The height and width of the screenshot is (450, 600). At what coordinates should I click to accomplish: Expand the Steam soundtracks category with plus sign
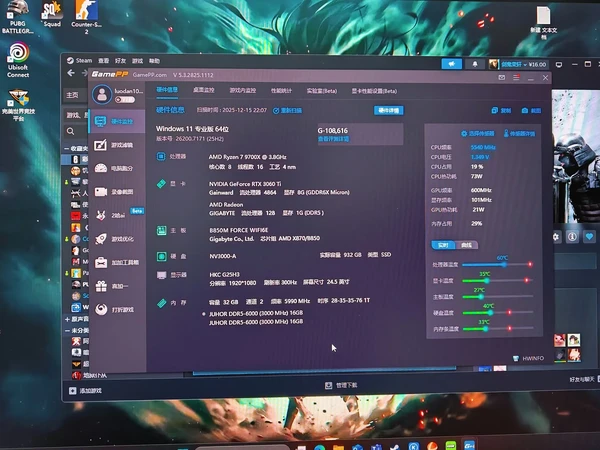point(67,319)
